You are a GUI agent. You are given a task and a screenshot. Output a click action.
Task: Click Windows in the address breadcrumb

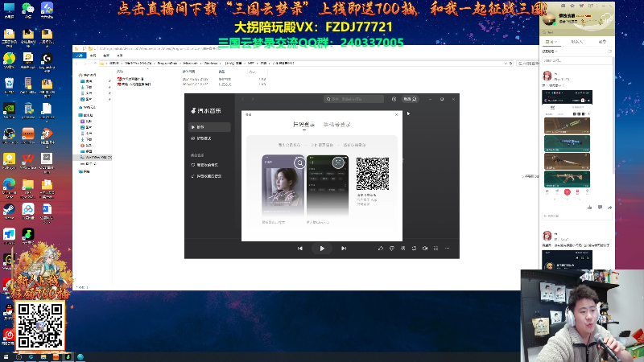tap(211, 64)
